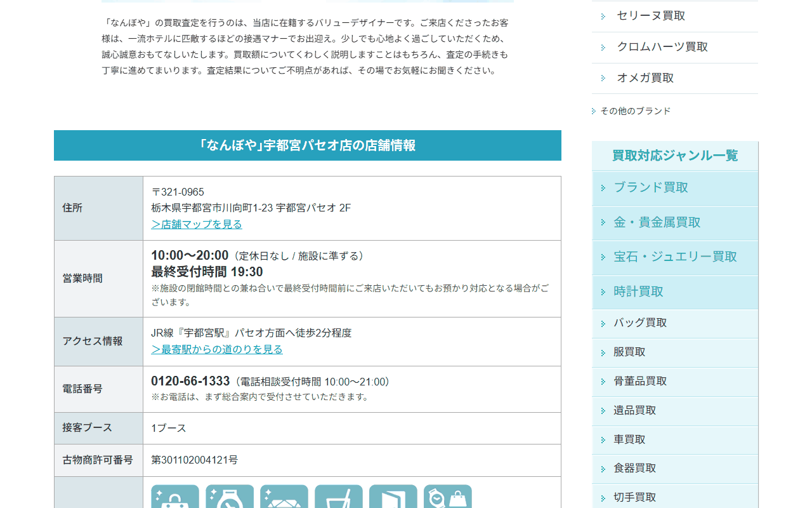Click the store information heading 宇都宮パセオ店の店舗情報
Image resolution: width=812 pixels, height=508 pixels.
click(x=308, y=145)
